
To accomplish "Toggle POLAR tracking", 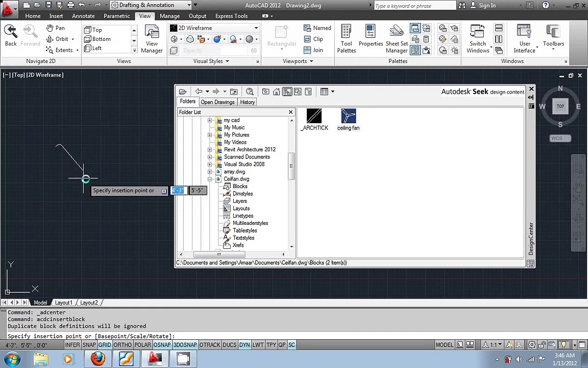I will (x=142, y=344).
